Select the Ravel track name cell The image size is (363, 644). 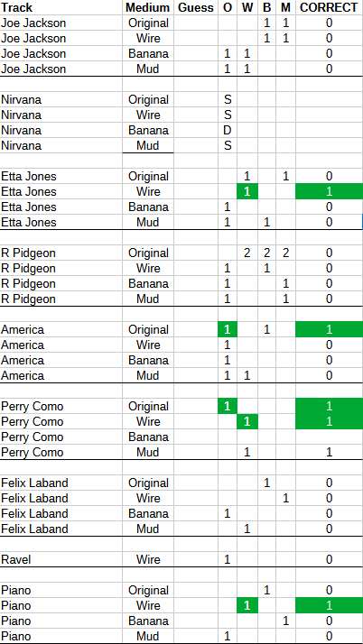point(61,559)
